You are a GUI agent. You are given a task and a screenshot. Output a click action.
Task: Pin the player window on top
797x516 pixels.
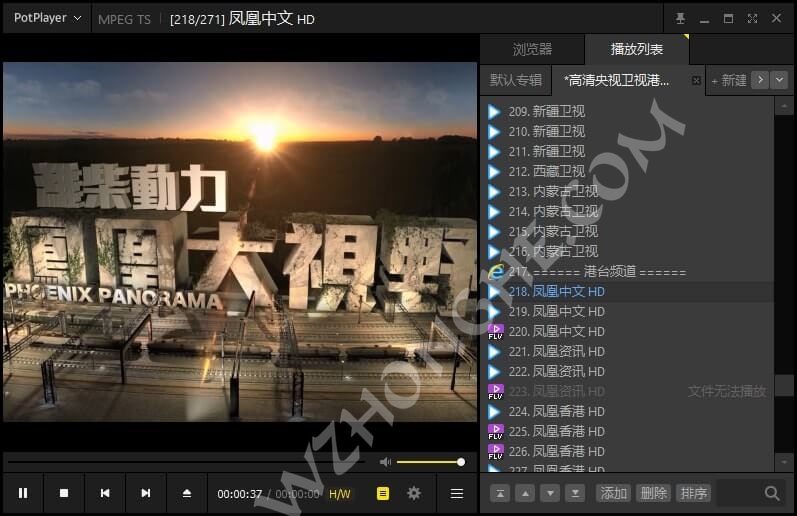(x=680, y=19)
